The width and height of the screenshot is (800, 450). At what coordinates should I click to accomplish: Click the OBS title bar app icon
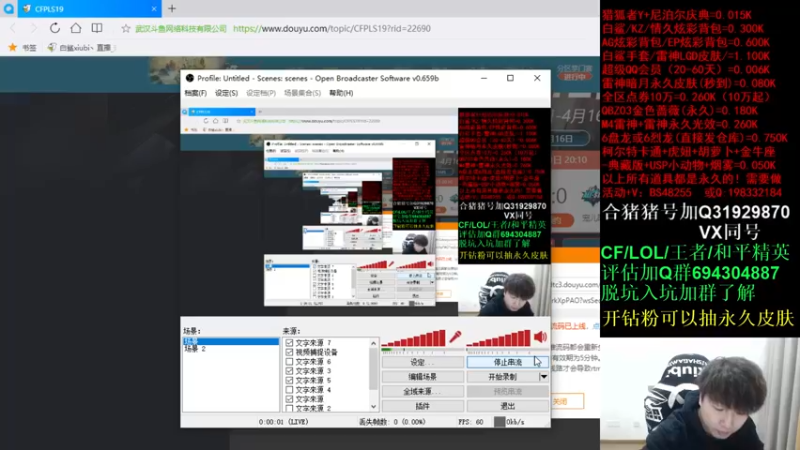(190, 78)
